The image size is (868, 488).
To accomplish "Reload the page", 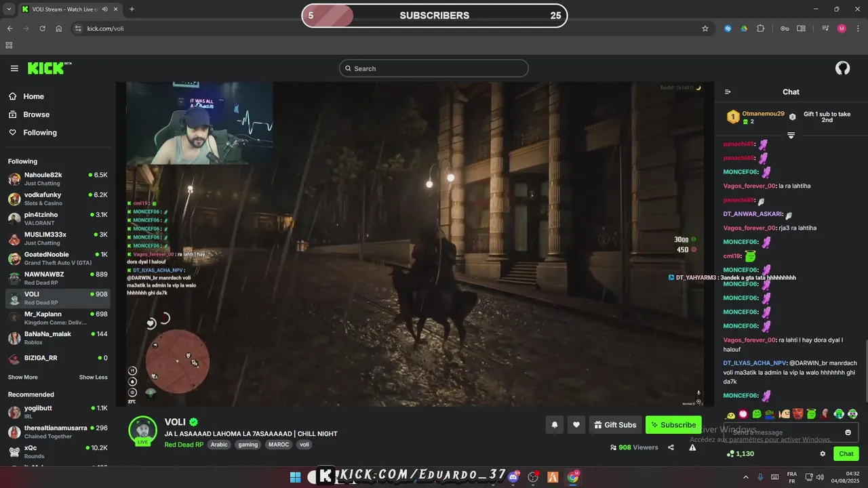I will click(x=42, y=28).
